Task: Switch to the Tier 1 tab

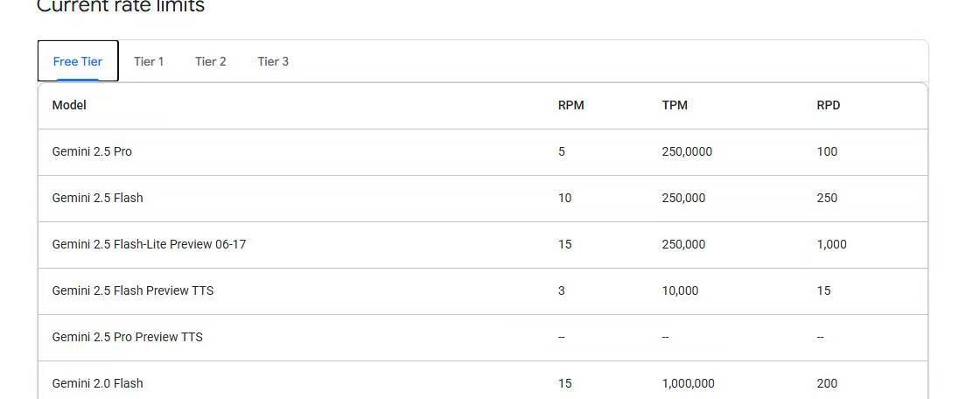Action: point(149,61)
